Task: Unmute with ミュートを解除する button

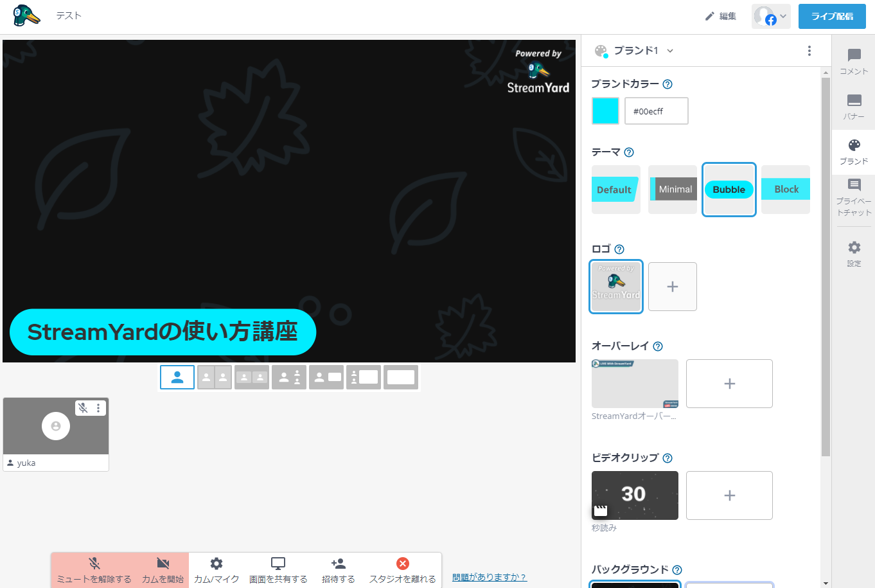Action: pyautogui.click(x=94, y=570)
